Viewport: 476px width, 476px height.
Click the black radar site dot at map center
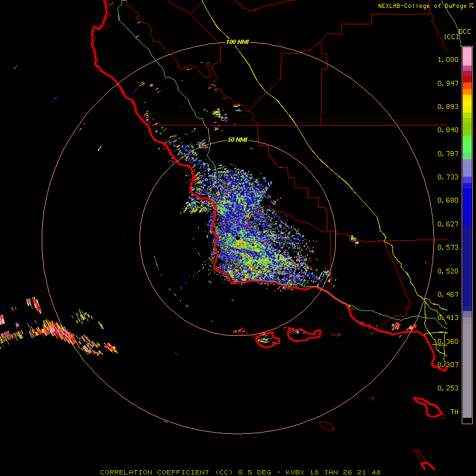click(237, 237)
